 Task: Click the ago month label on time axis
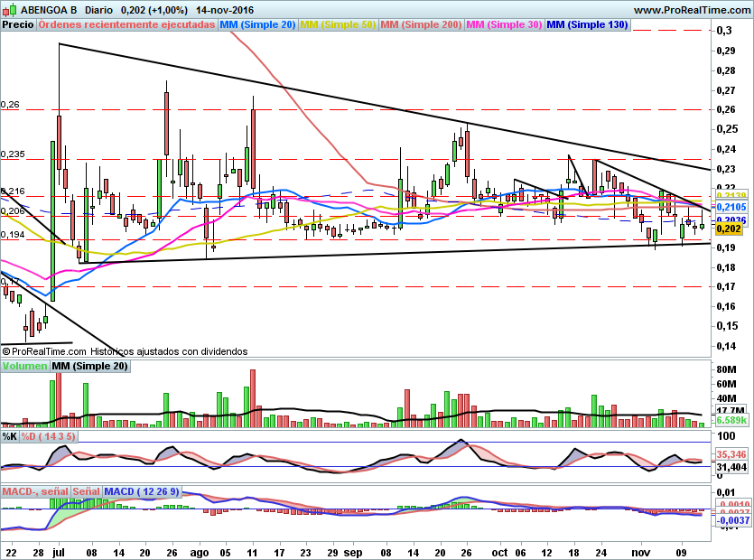tap(199, 552)
